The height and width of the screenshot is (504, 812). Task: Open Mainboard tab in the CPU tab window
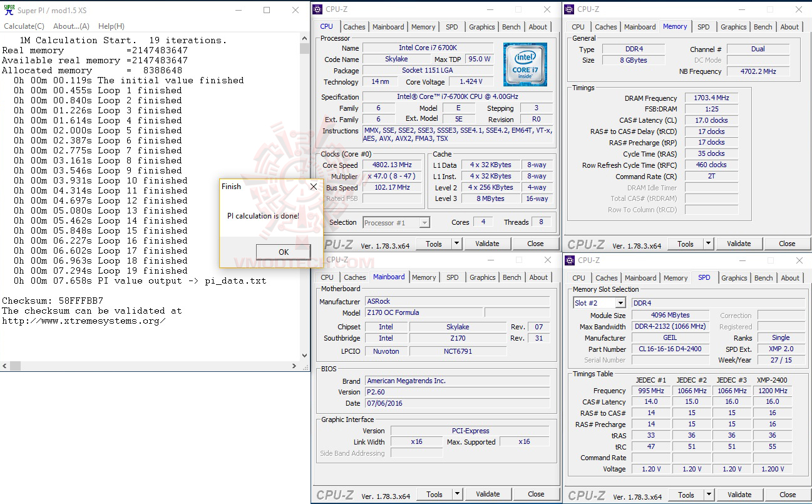[388, 27]
